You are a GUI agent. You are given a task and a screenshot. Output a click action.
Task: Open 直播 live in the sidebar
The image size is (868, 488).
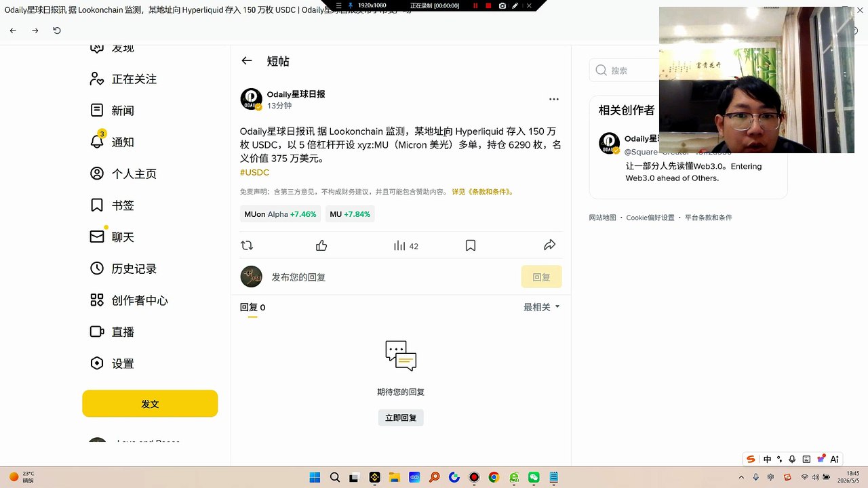(113, 332)
